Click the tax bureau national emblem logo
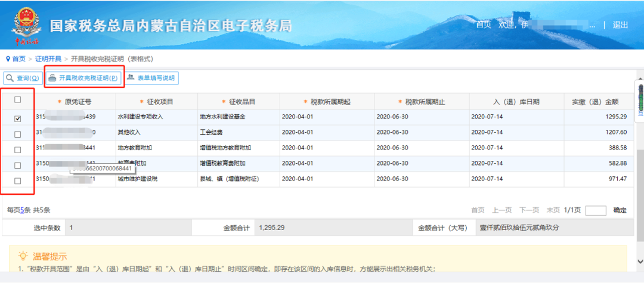Viewport: 644px width, 283px height. pyautogui.click(x=26, y=24)
